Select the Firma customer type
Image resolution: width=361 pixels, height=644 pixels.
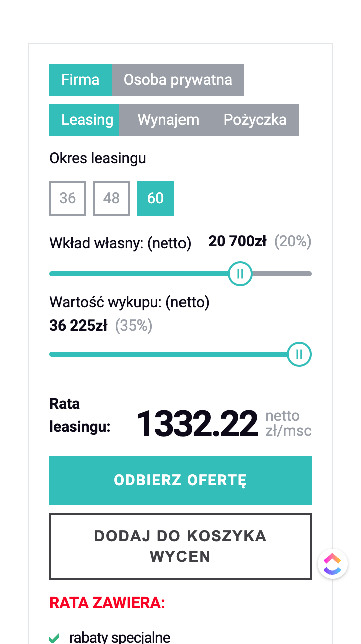click(80, 79)
